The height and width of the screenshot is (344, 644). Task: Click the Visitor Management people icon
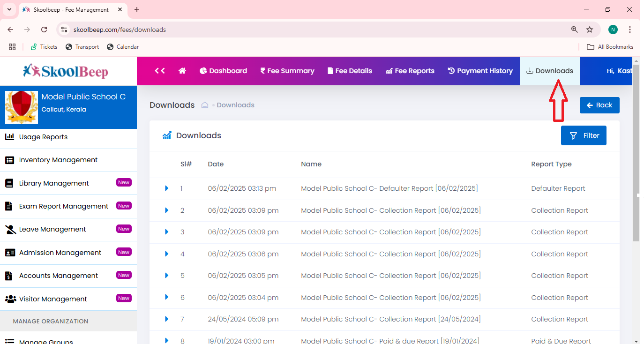pyautogui.click(x=10, y=299)
